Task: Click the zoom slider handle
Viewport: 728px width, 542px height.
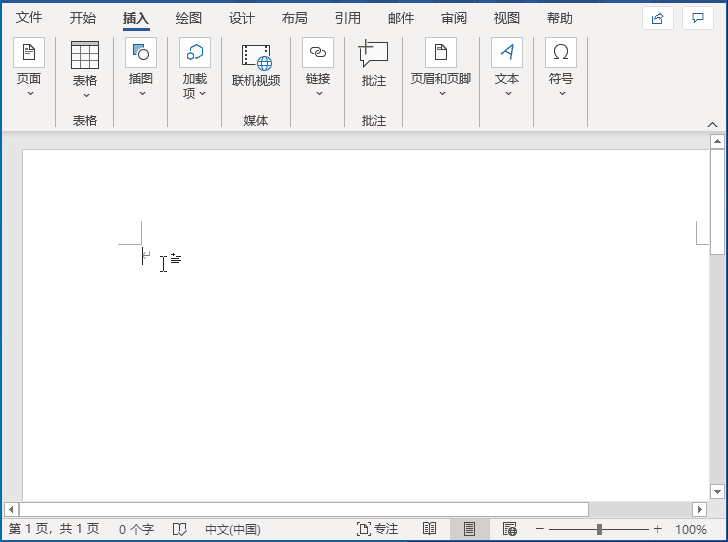Action: tap(599, 529)
